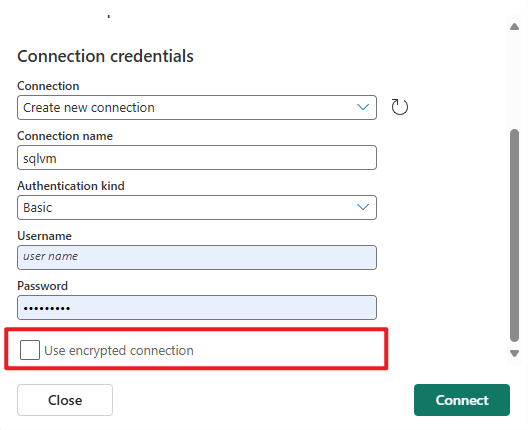Click the Close button

(x=65, y=400)
